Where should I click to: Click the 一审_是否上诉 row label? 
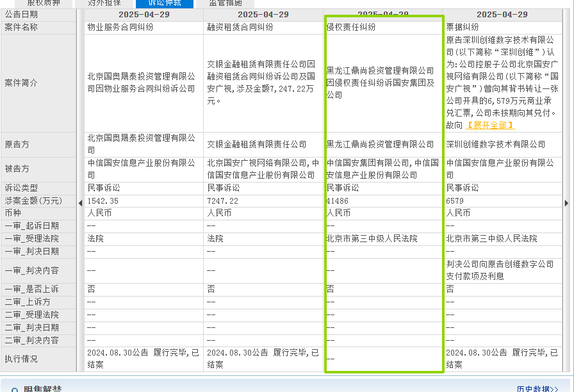coord(31,289)
